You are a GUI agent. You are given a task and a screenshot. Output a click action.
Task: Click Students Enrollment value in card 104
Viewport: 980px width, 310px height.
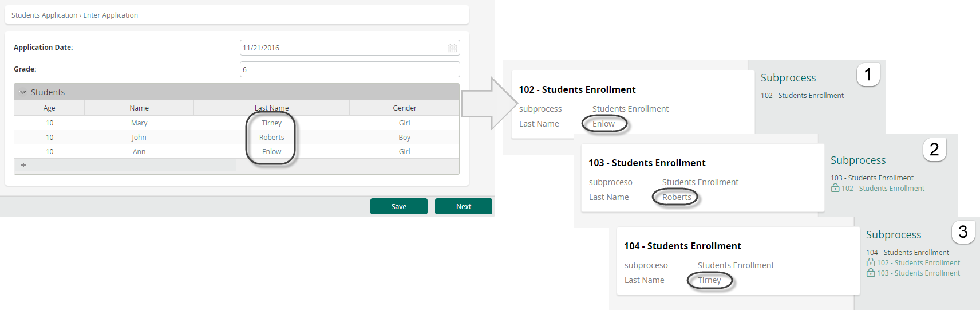pyautogui.click(x=736, y=265)
